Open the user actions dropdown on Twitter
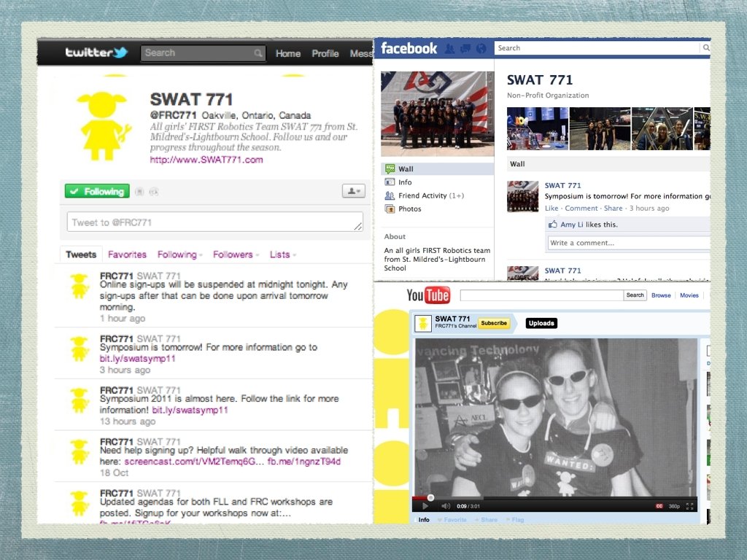This screenshot has height=560, width=747. 354,191
